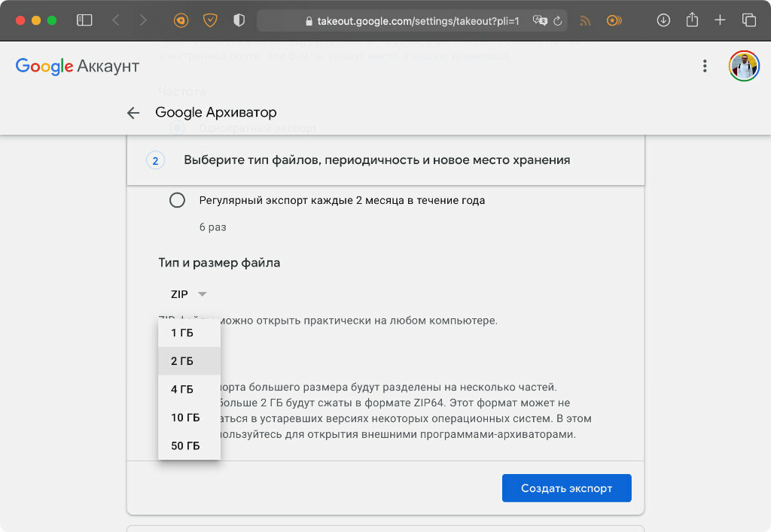
Task: Click the Google Аккаунт logo
Action: (x=78, y=65)
